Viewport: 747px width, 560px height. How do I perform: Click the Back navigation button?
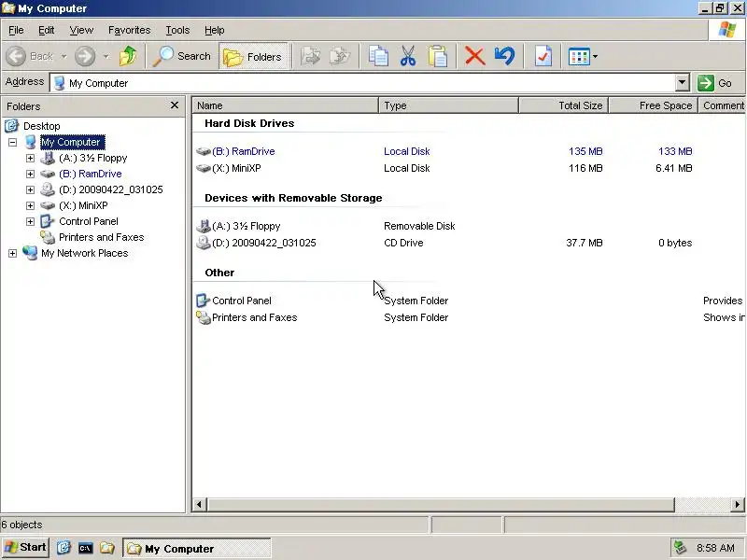coord(29,56)
